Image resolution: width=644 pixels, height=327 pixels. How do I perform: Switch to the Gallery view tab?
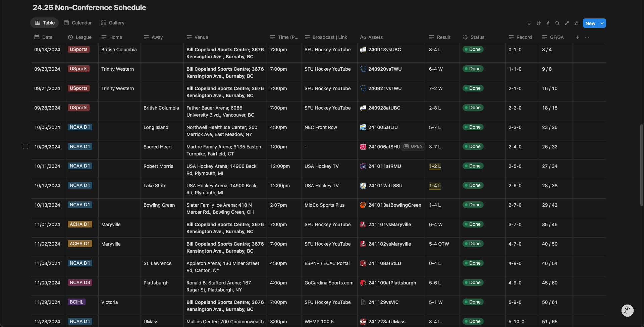click(x=113, y=23)
